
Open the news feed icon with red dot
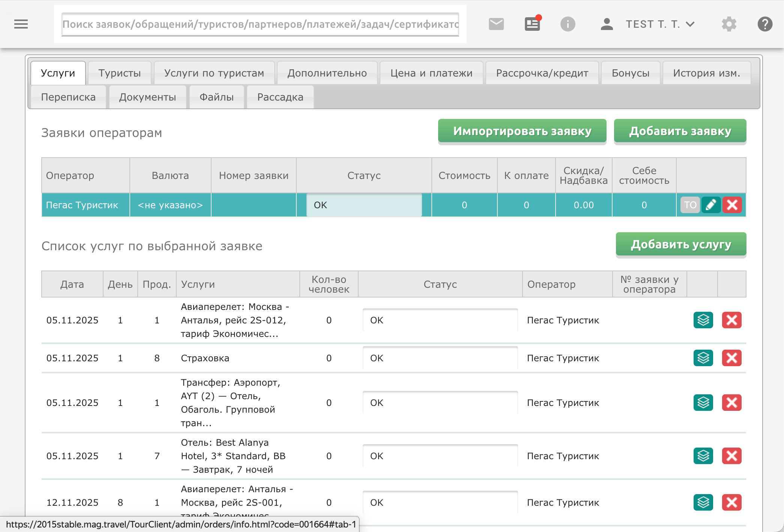tap(532, 24)
